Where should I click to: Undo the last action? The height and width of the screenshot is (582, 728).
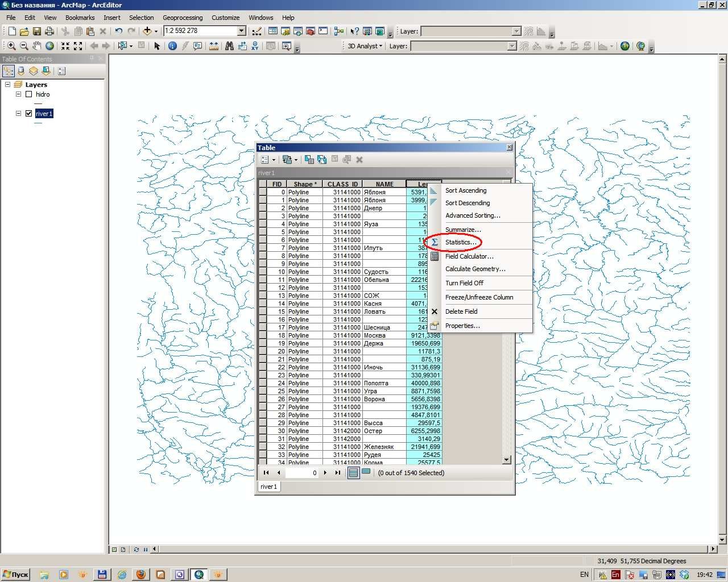coord(118,31)
